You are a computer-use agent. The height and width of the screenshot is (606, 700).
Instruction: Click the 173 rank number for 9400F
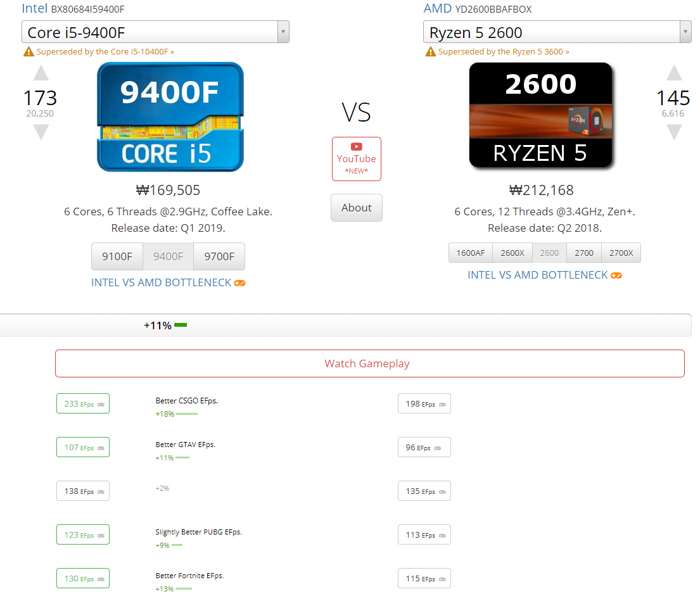point(40,98)
